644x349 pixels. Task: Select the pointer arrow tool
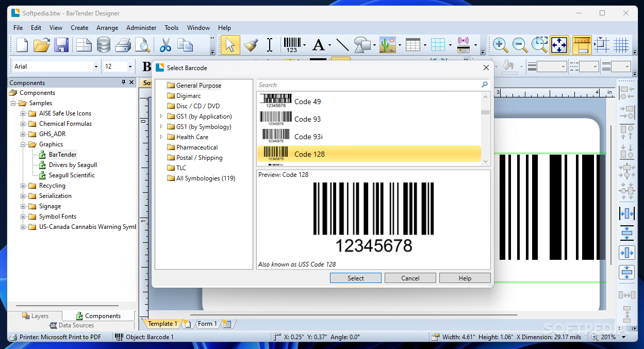[230, 45]
